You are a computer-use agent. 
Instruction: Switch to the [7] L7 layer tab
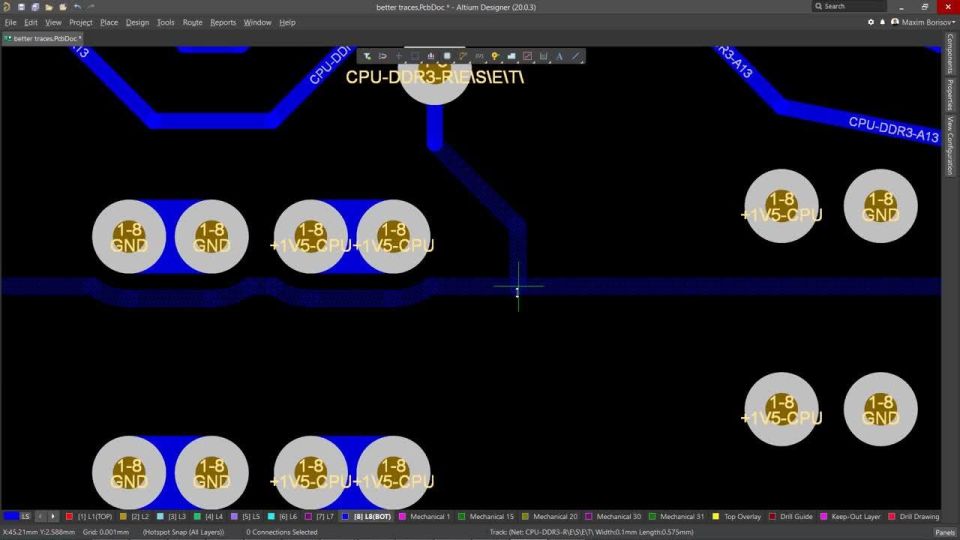pyautogui.click(x=320, y=517)
